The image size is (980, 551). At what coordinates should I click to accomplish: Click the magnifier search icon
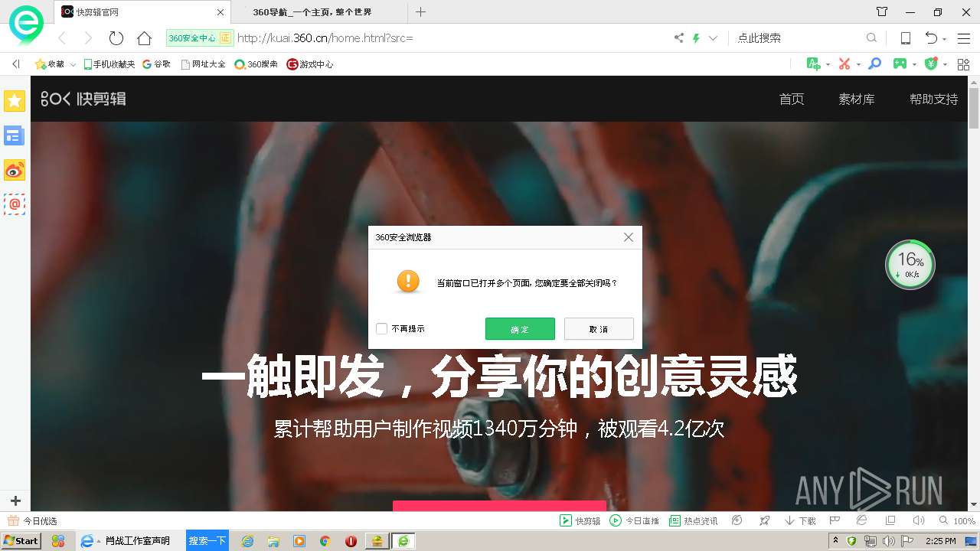click(x=871, y=38)
